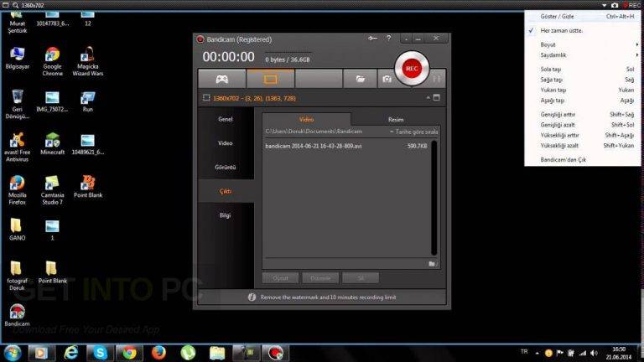The width and height of the screenshot is (644, 362).
Task: Select the screen rectangle recording mode
Action: (270, 79)
